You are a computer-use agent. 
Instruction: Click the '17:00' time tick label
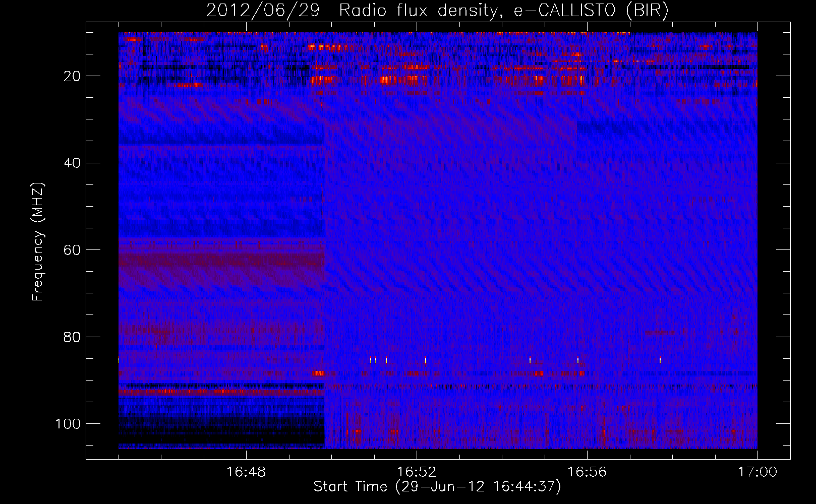pos(757,472)
